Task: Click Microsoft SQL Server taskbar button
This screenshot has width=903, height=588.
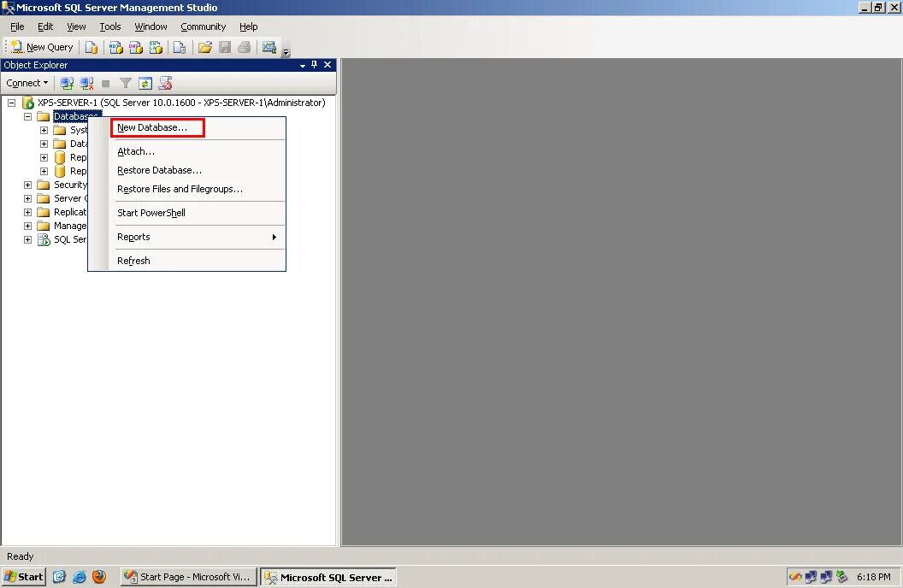Action: coord(328,577)
